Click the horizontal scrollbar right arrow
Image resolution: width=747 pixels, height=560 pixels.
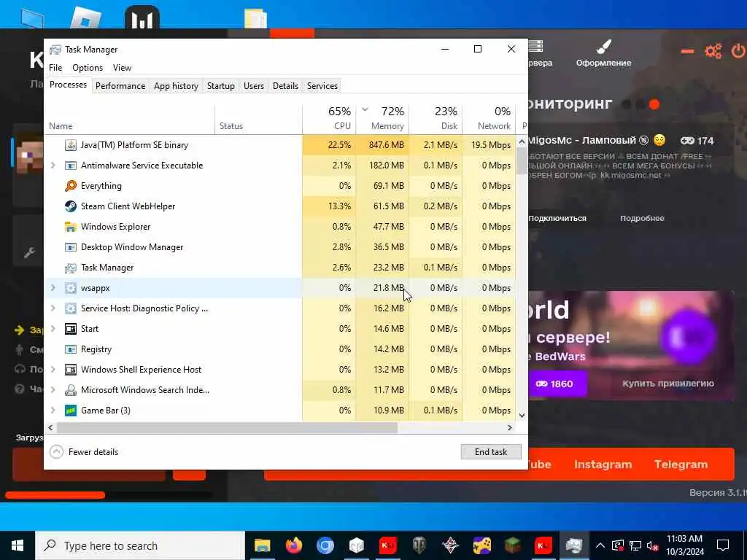point(510,427)
